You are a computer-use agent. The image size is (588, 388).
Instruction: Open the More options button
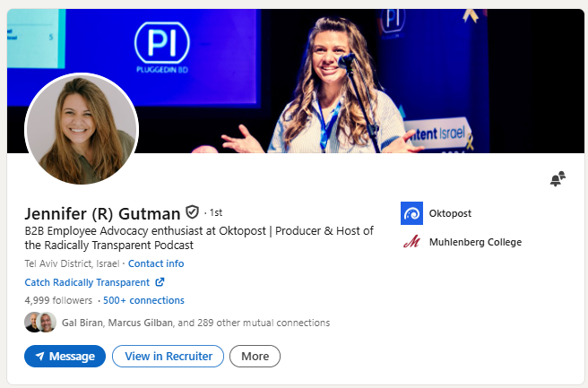(x=255, y=356)
